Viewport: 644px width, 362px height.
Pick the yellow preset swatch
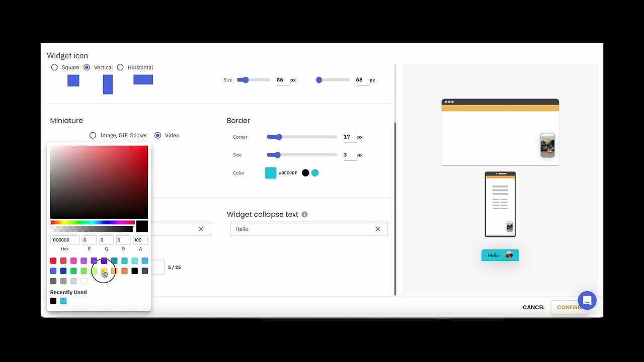pos(104,271)
